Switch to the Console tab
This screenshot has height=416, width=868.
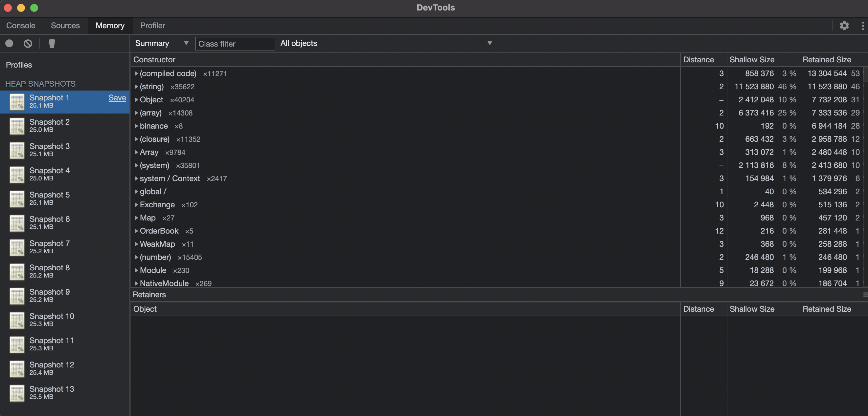coord(21,26)
